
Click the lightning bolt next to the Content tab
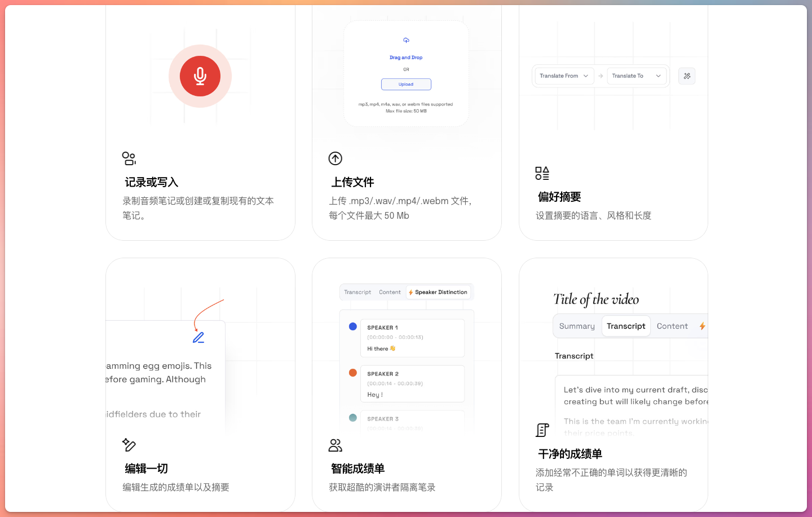pos(701,326)
